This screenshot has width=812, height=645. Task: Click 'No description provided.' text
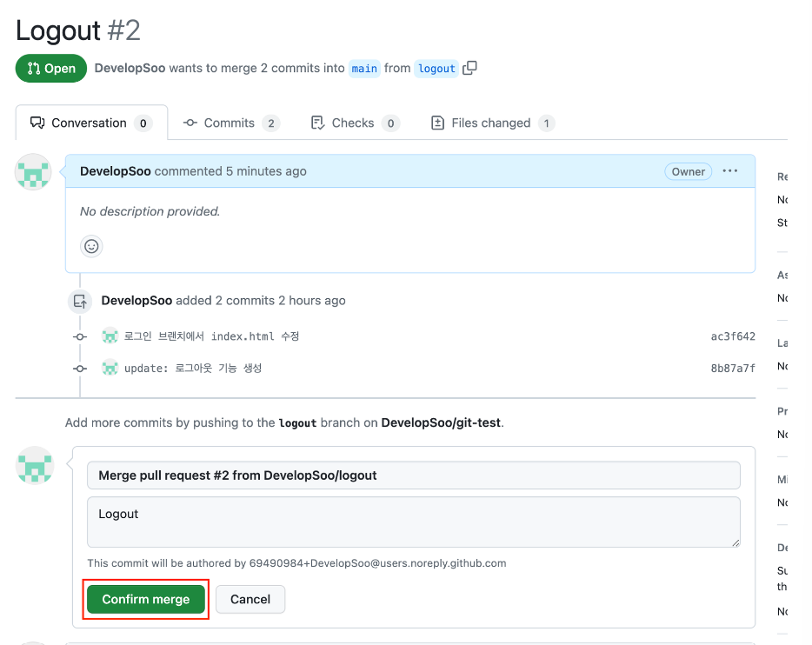[x=150, y=211]
